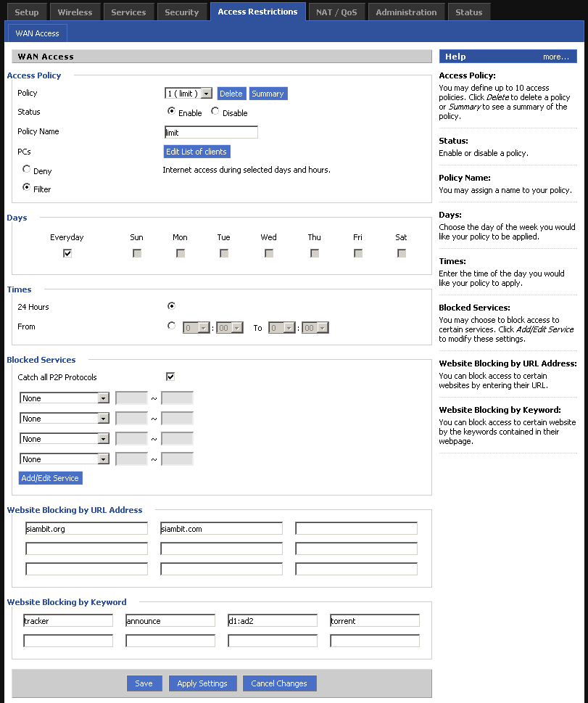Viewport: 588px width, 703px height.
Task: Click the empty third URL field in first row
Action: 356,529
